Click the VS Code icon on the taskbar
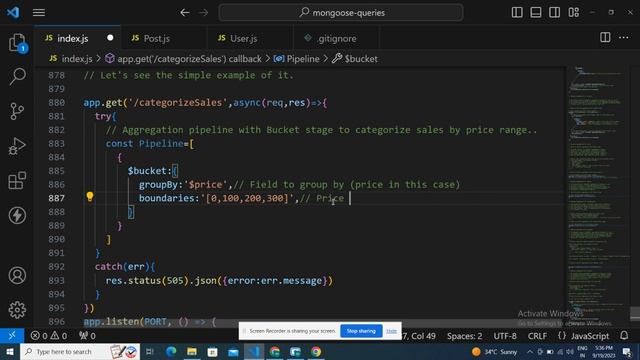 tap(254, 351)
